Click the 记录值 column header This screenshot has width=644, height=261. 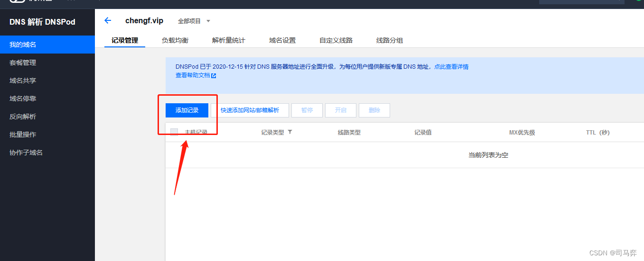click(423, 133)
